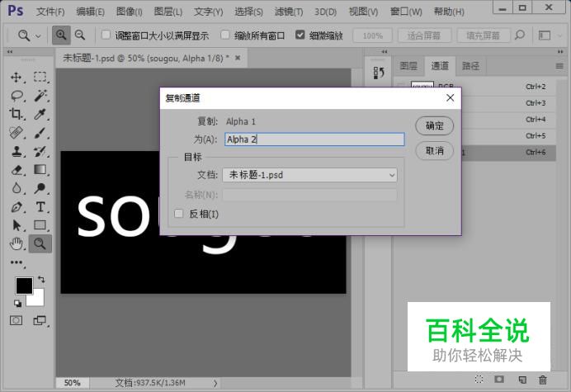Select the Path Selection tool
This screenshot has width=571, height=392.
click(x=17, y=225)
